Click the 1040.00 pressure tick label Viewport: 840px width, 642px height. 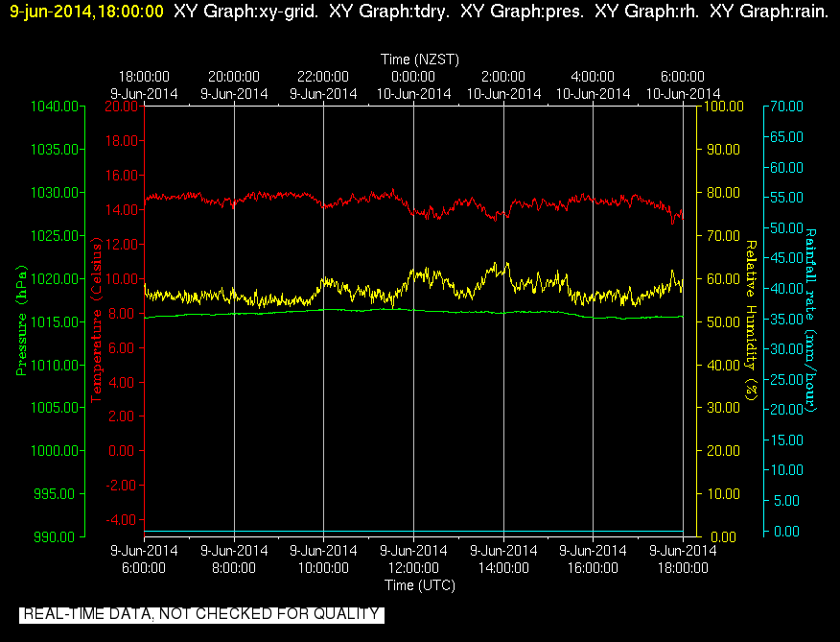55,107
